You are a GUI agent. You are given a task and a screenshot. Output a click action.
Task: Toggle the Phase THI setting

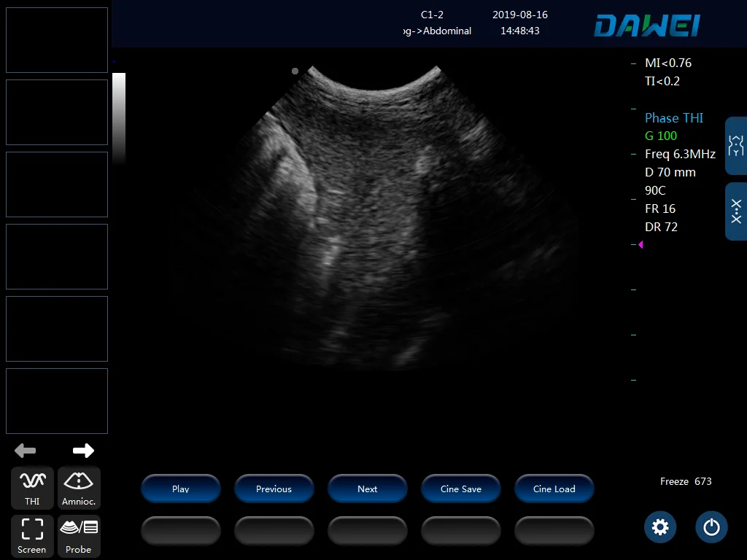tap(673, 118)
